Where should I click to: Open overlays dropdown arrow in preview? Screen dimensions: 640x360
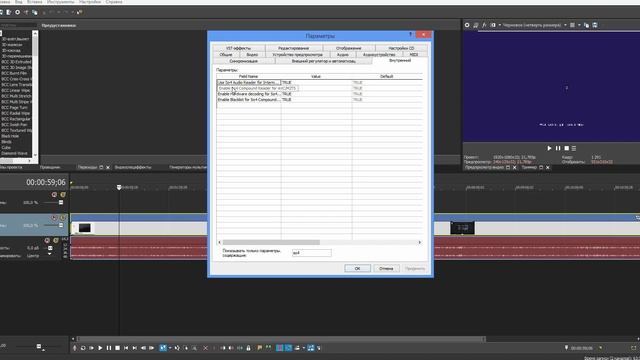(579, 25)
